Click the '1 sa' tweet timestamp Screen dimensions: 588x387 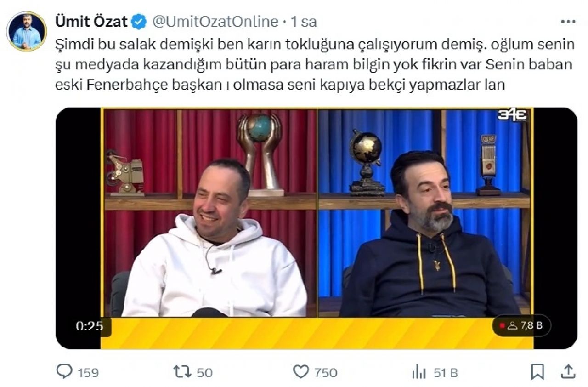tap(304, 22)
